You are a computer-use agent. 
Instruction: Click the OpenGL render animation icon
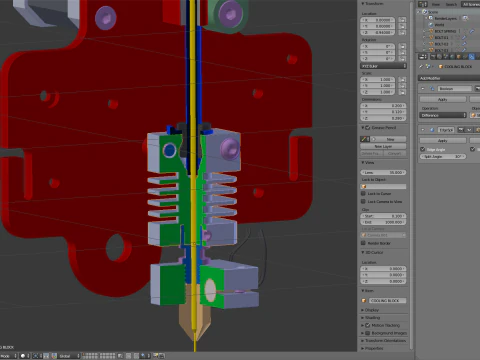162,356
